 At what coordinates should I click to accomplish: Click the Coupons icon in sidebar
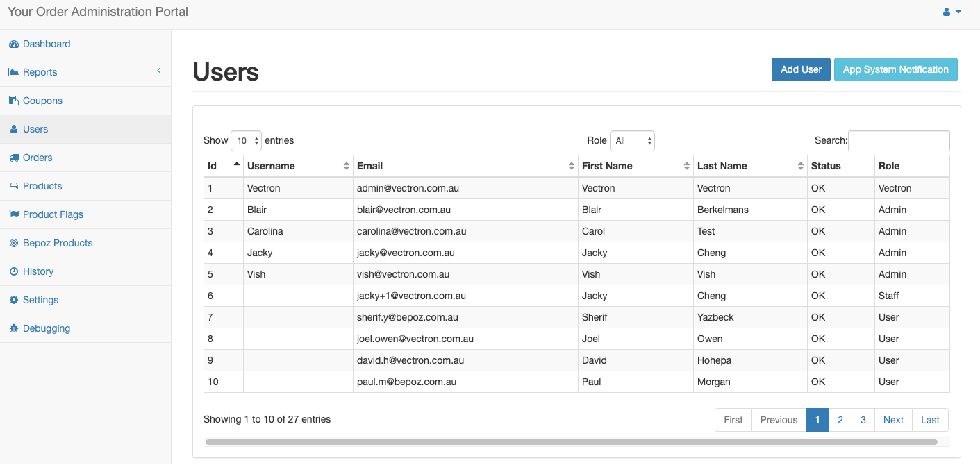14,101
